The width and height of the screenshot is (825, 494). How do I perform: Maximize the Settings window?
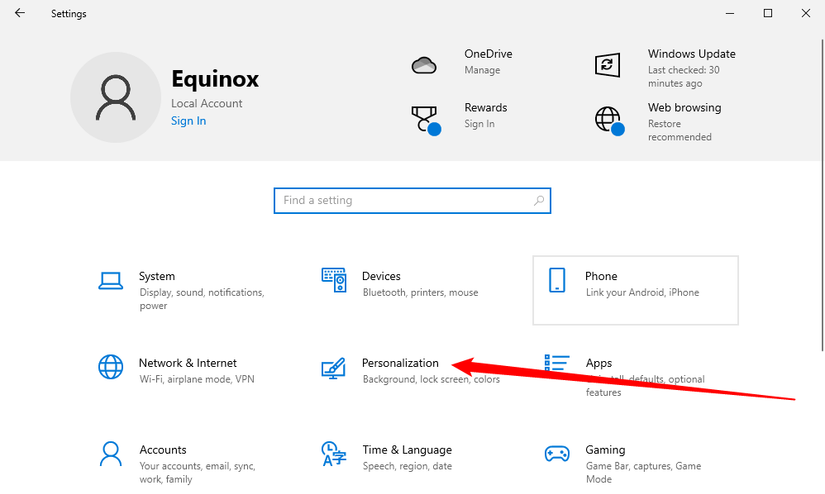(768, 13)
